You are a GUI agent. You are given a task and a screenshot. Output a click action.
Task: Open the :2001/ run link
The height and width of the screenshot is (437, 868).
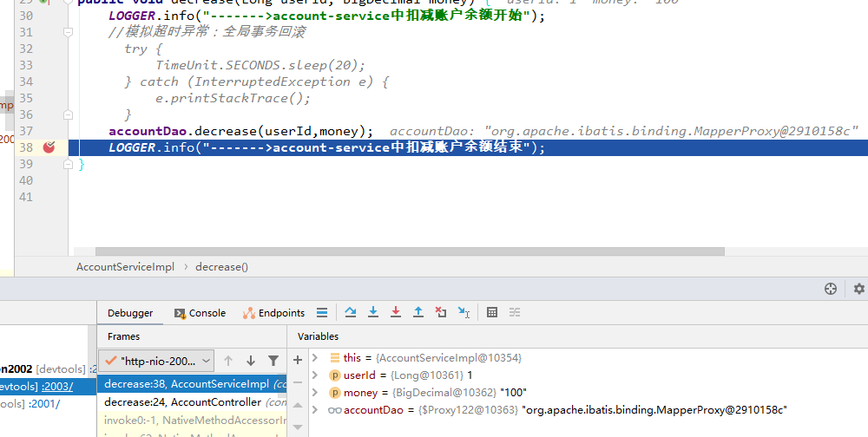click(x=44, y=404)
